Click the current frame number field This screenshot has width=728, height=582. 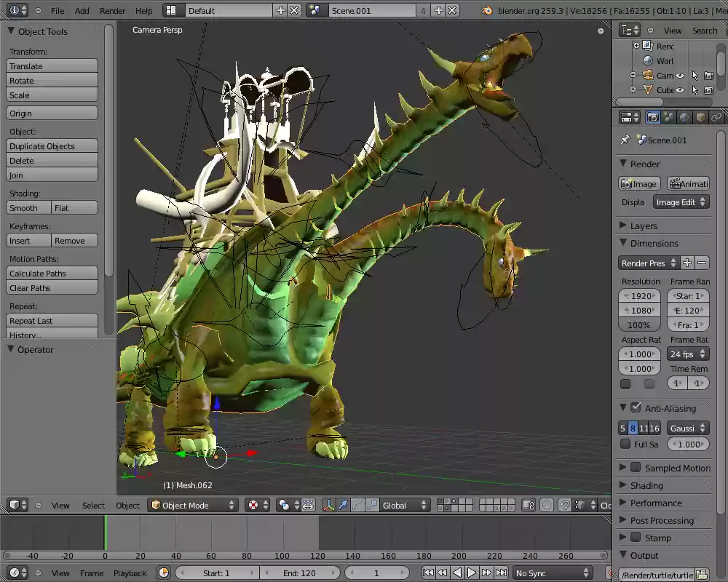[x=377, y=573]
